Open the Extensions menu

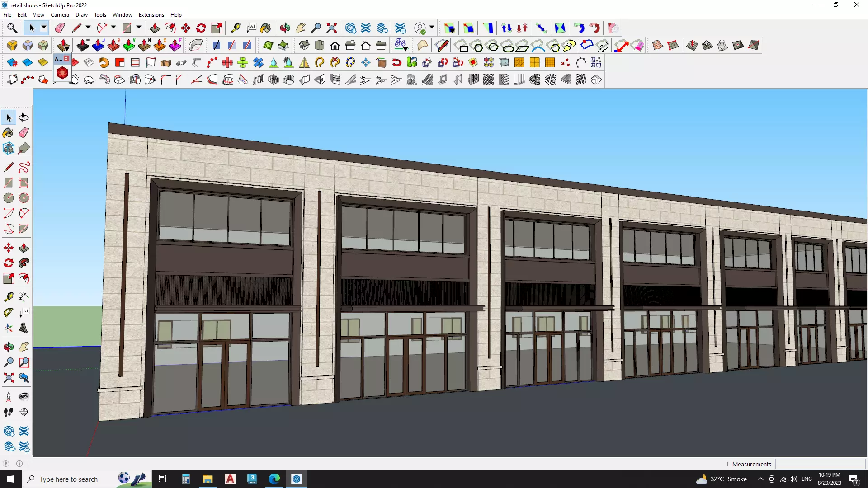[151, 15]
